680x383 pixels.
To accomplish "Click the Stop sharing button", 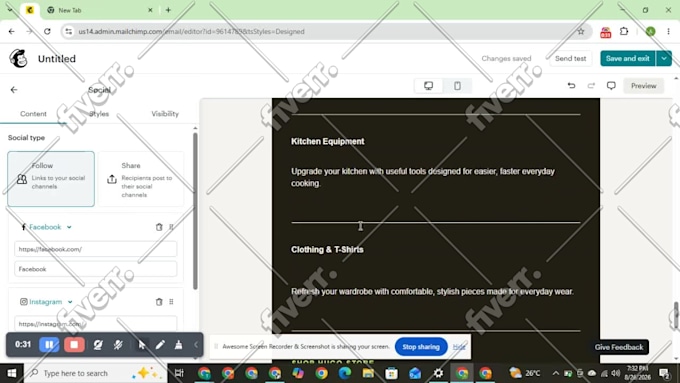I will point(421,347).
